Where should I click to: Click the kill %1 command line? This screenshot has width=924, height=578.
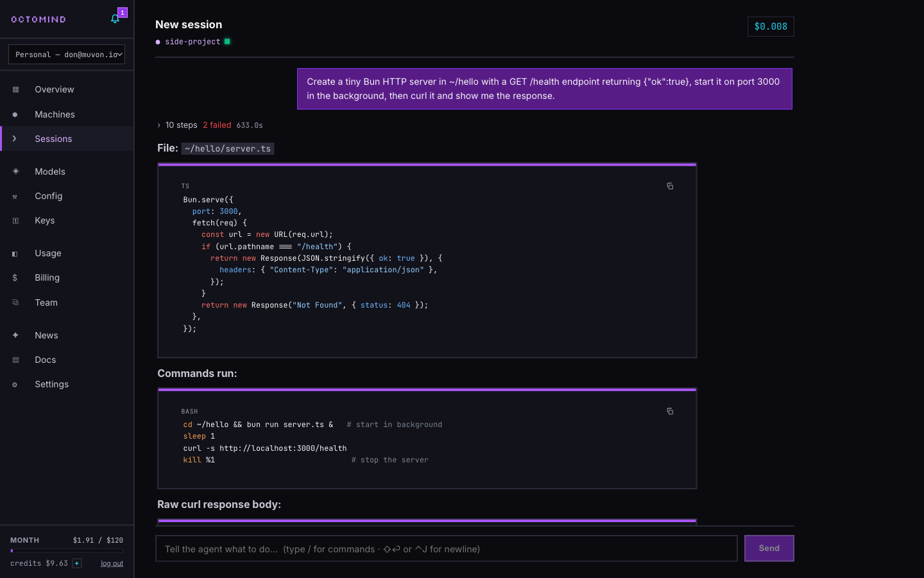(x=199, y=460)
